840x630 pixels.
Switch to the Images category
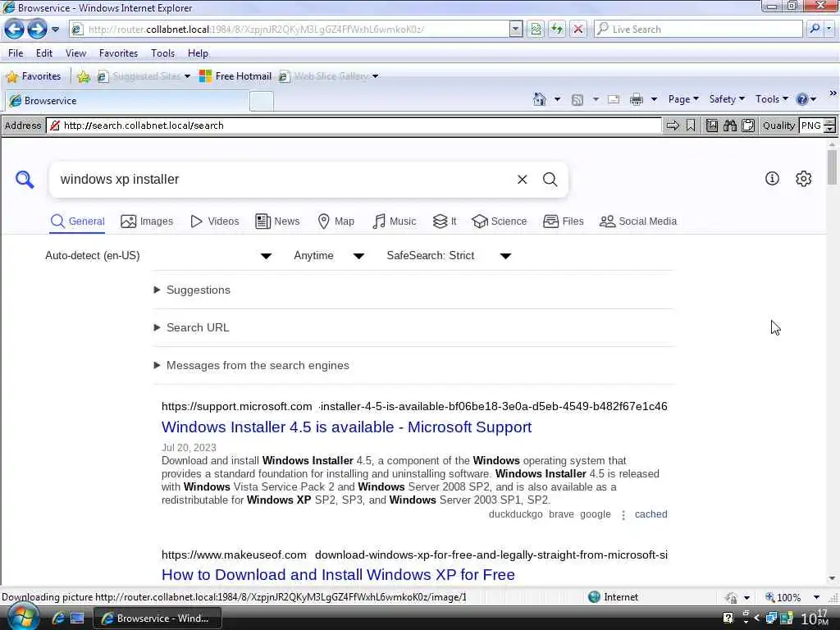tap(147, 221)
